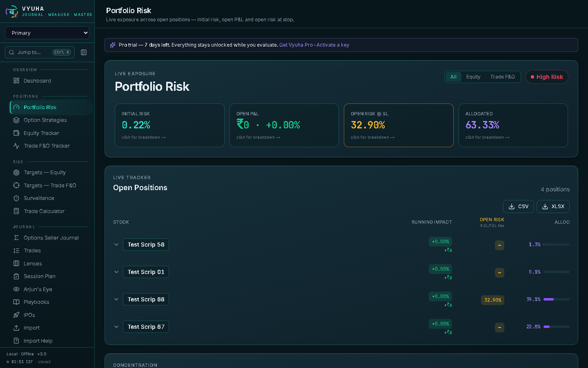
Task: Click the Jump to search field
Action: pos(40,52)
